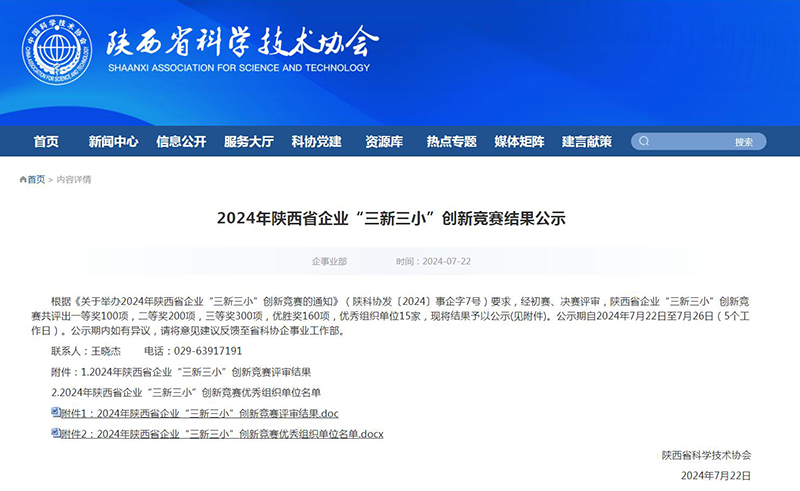Open the 信息公开 section
This screenshot has height=491, width=800.
pos(181,142)
